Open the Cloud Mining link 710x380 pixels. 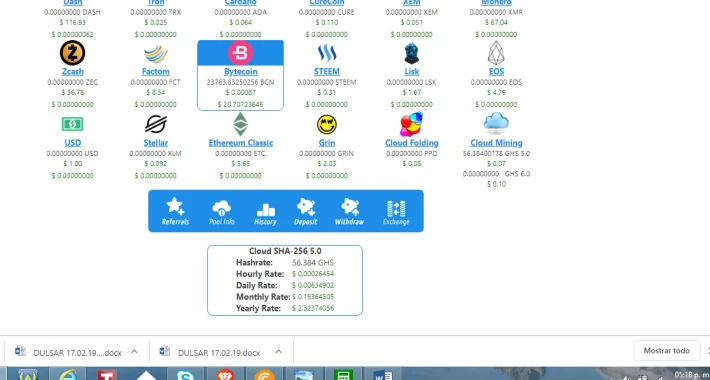(x=496, y=143)
